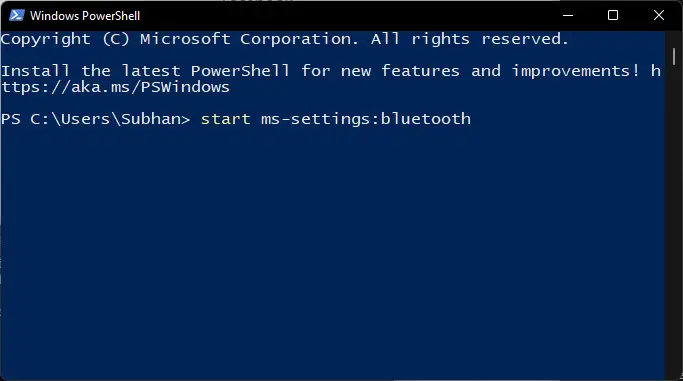The height and width of the screenshot is (381, 683).
Task: Click the scrollbar track below the thumb
Action: pos(674,218)
